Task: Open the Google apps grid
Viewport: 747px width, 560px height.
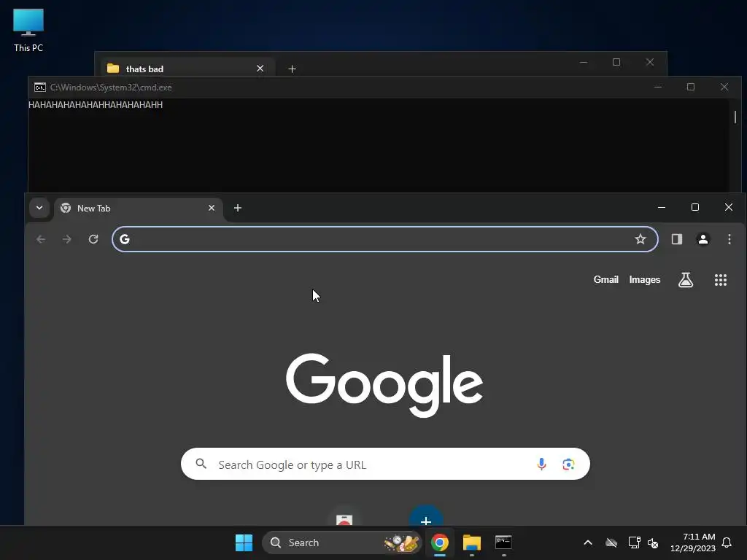Action: 721,280
